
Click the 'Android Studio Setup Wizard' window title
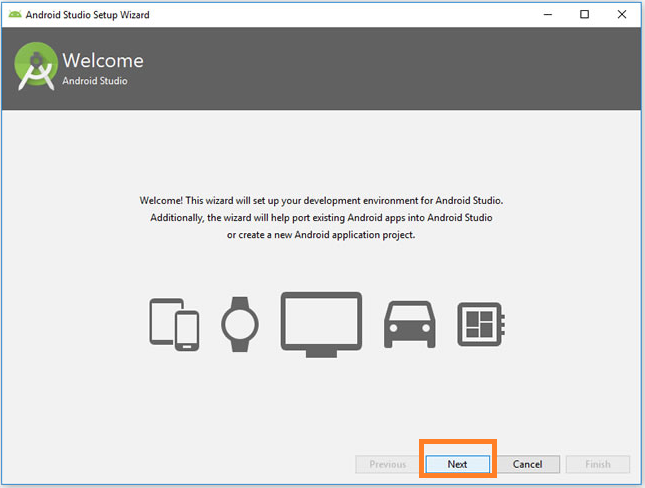click(x=88, y=15)
